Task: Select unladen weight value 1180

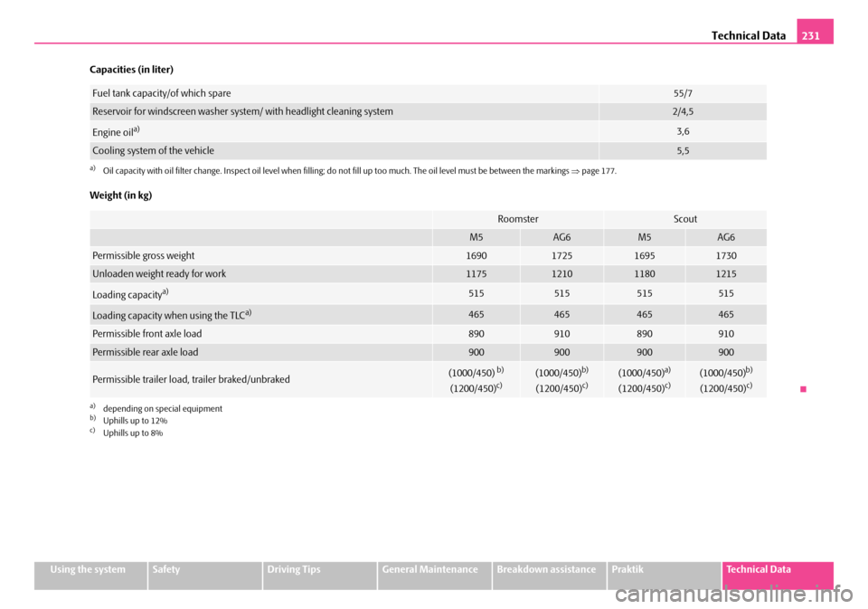Action: click(x=645, y=274)
